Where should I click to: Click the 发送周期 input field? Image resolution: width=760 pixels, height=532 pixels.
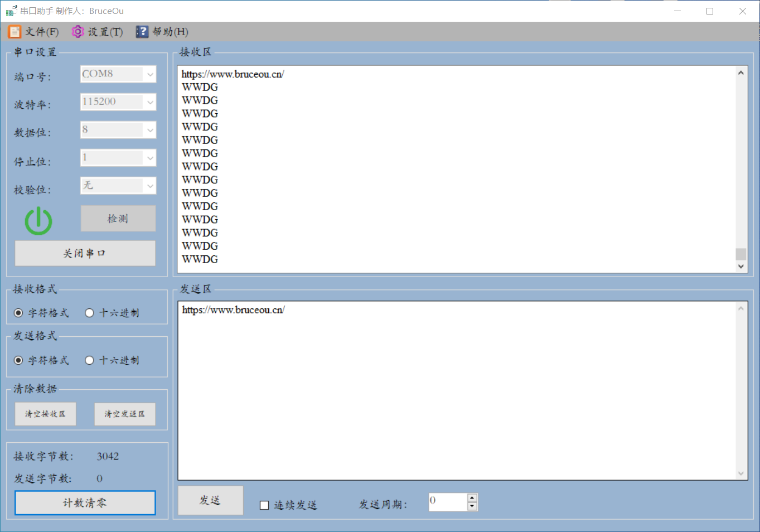(448, 502)
